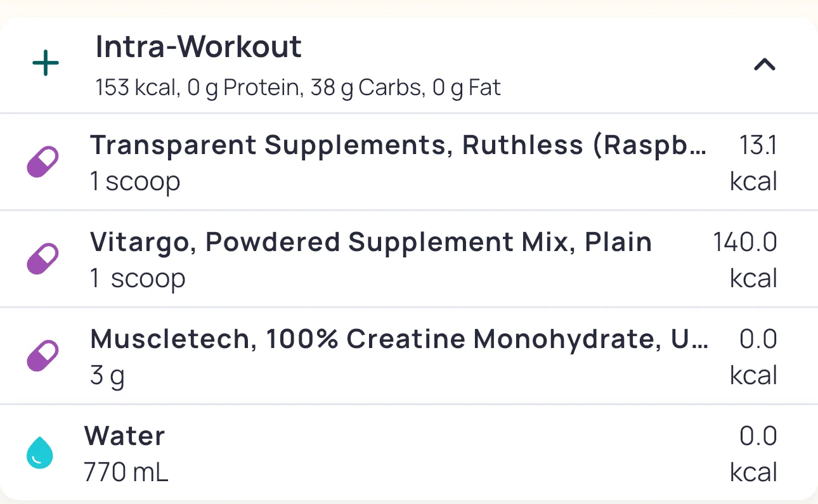818x504 pixels.
Task: Click pill icon beside Muscletech Creatine Monohydrate
Action: click(x=43, y=356)
